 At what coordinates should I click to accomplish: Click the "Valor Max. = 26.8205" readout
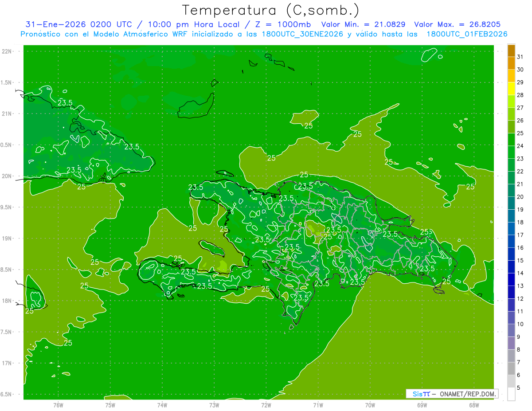point(457,25)
